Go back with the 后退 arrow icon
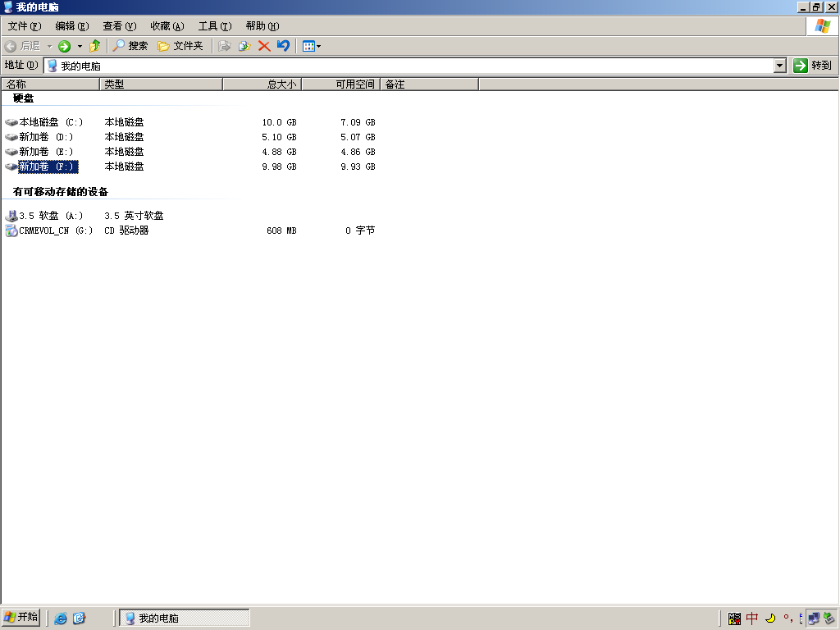The height and width of the screenshot is (630, 840). tap(10, 46)
